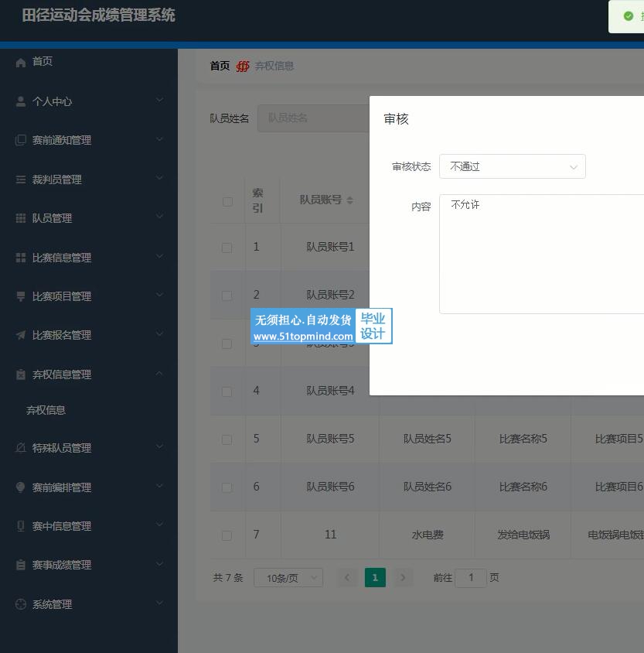644x653 pixels.
Task: Click the 首页 breadcrumb link
Action: pyautogui.click(x=220, y=66)
